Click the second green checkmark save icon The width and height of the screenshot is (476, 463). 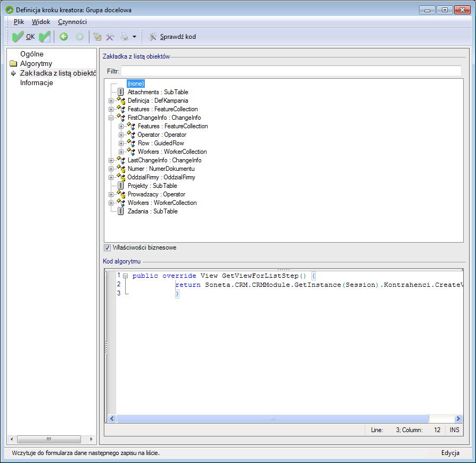point(45,37)
